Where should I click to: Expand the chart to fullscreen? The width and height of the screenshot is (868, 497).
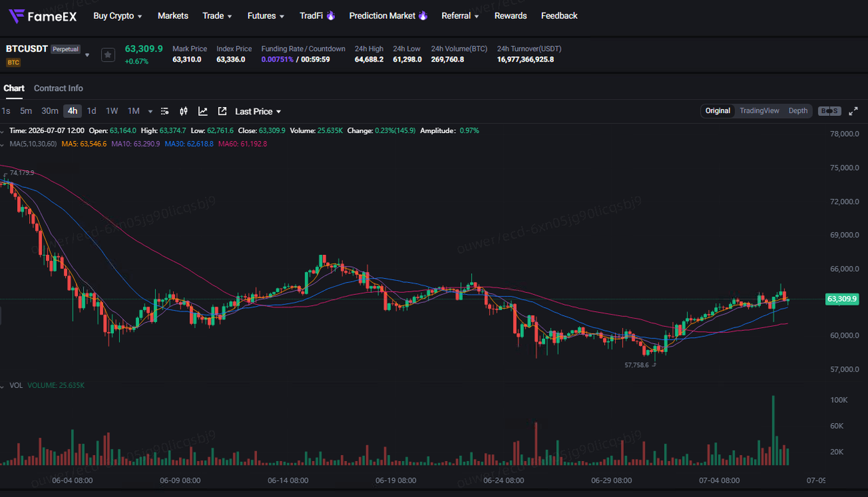854,111
